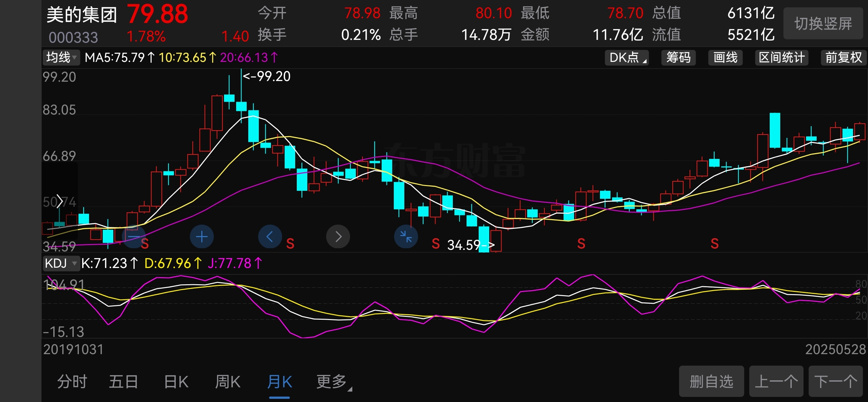Tap the 流值 5521亿 value

tap(751, 35)
